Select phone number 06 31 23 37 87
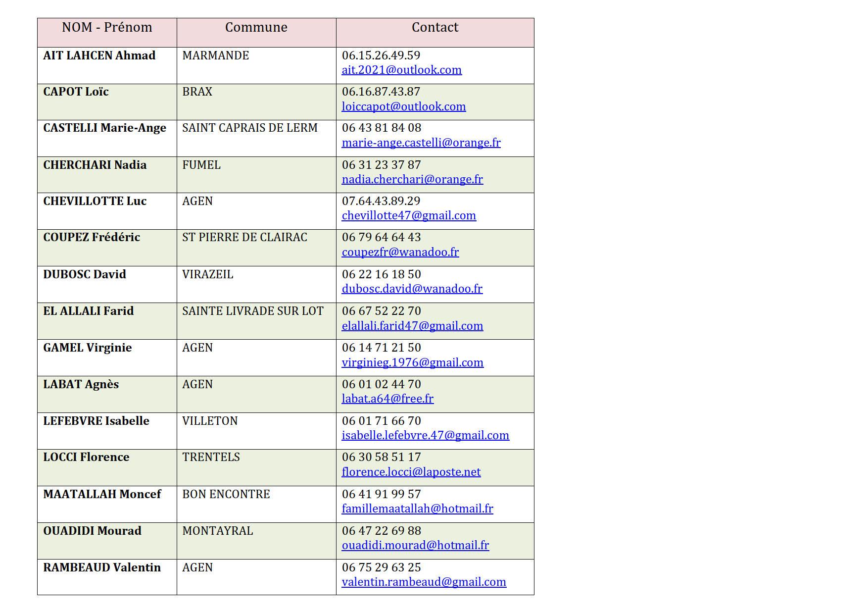Screen dimensions: 868x614 (x=381, y=165)
